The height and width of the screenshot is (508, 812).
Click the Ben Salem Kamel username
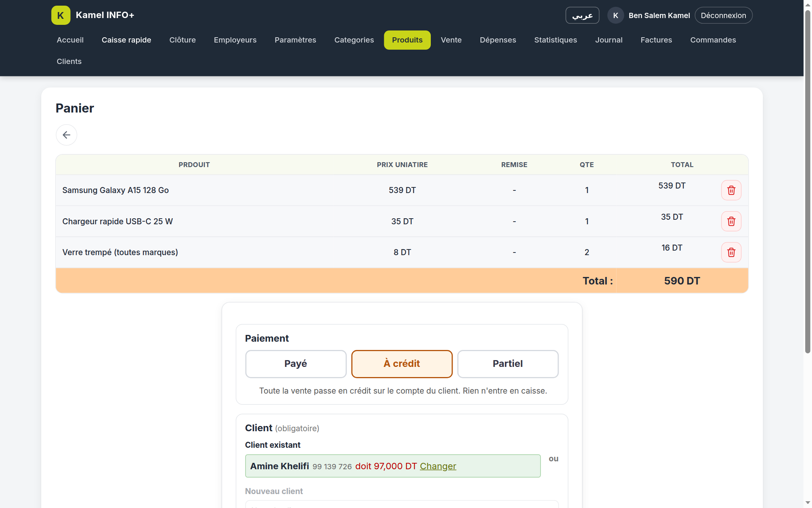659,15
